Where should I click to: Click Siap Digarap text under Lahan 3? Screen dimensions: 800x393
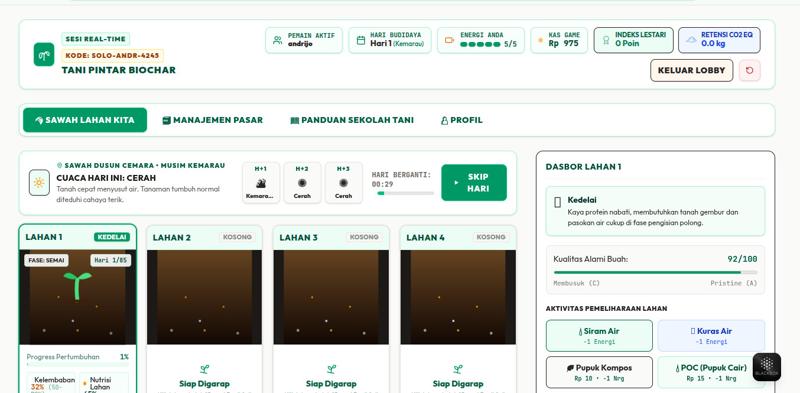(x=331, y=384)
